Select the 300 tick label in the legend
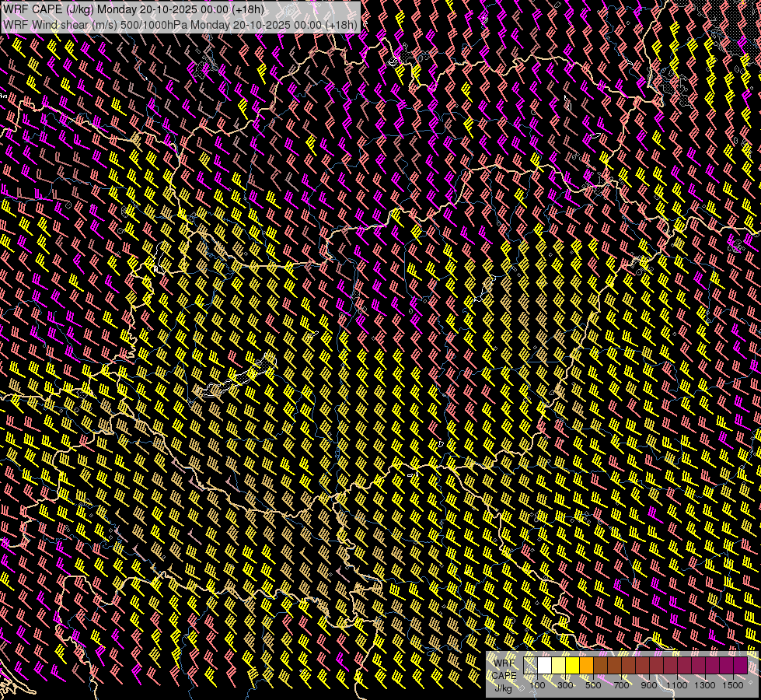Screen dimensions: 761x700 coord(565,685)
